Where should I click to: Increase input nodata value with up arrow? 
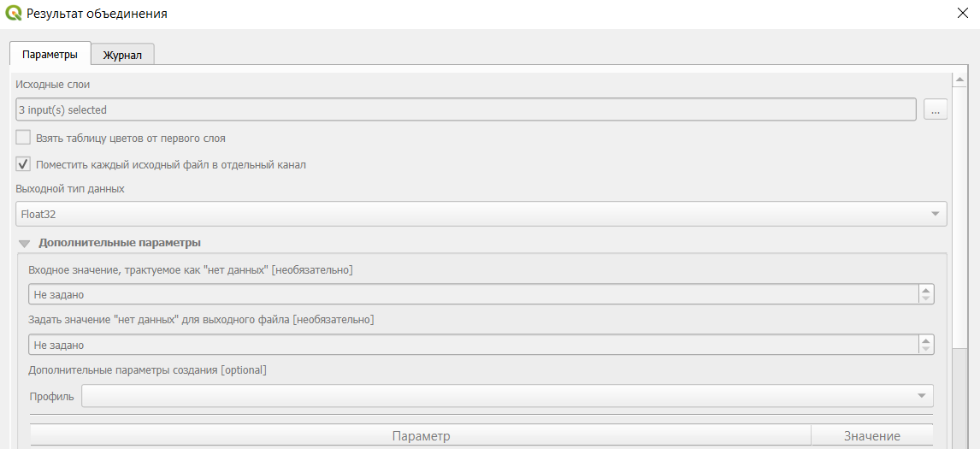(x=925, y=290)
